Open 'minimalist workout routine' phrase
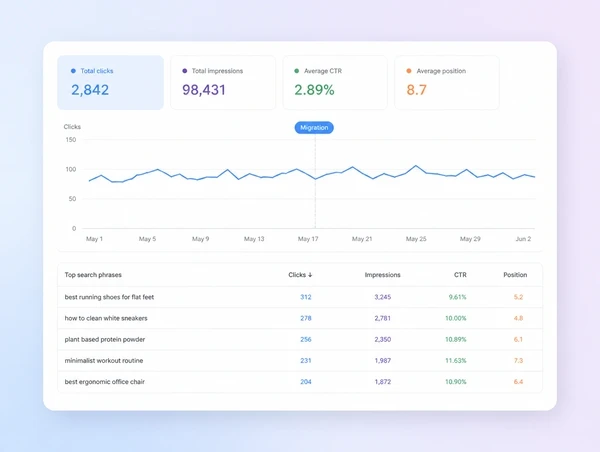The width and height of the screenshot is (600, 452). tap(104, 361)
